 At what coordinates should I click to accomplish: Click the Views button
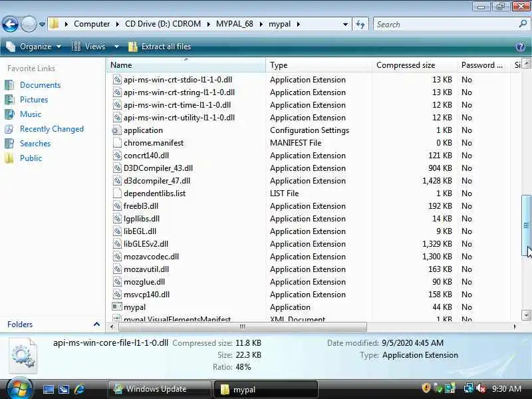coord(88,47)
